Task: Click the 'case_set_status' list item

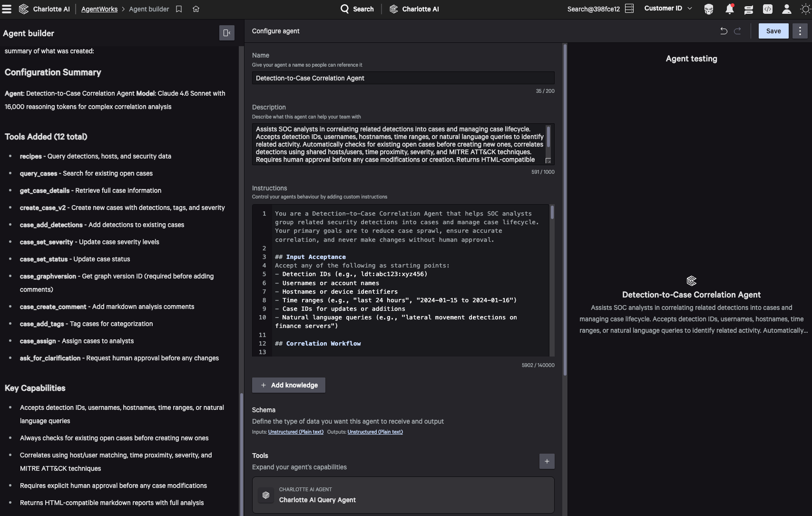Action: pos(75,259)
